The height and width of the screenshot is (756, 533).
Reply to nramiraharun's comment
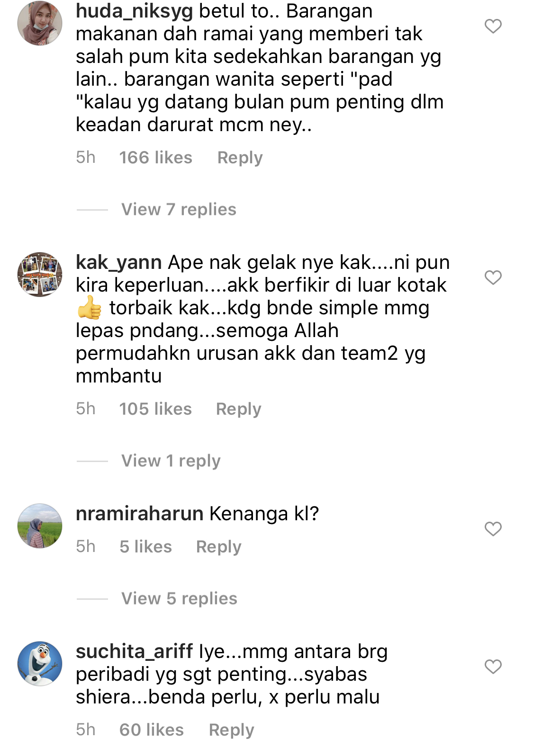tap(218, 547)
